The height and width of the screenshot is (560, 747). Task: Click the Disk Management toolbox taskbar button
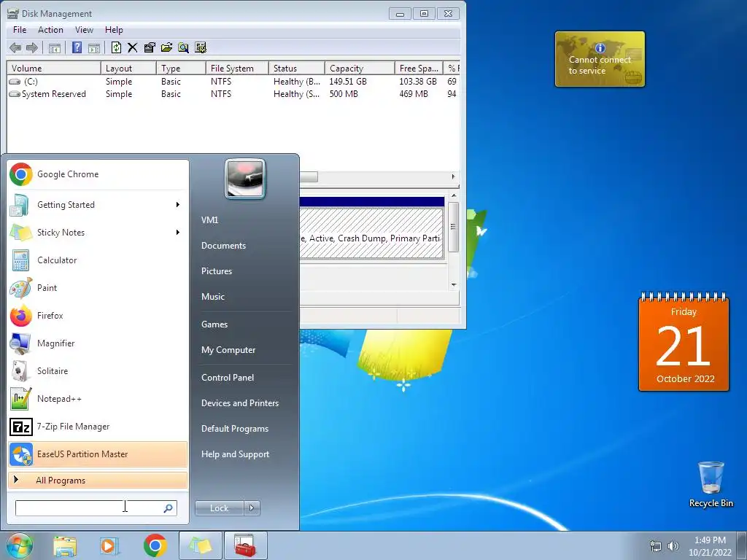click(245, 545)
